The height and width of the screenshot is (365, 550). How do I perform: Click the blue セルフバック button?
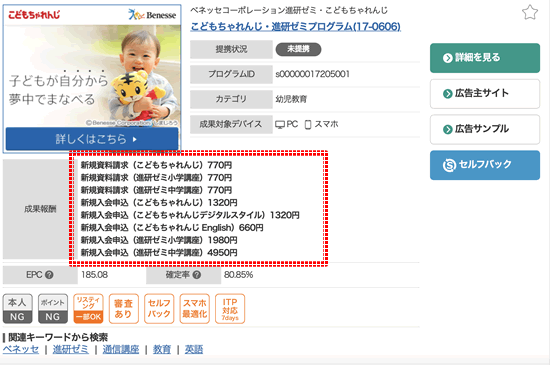coord(485,165)
